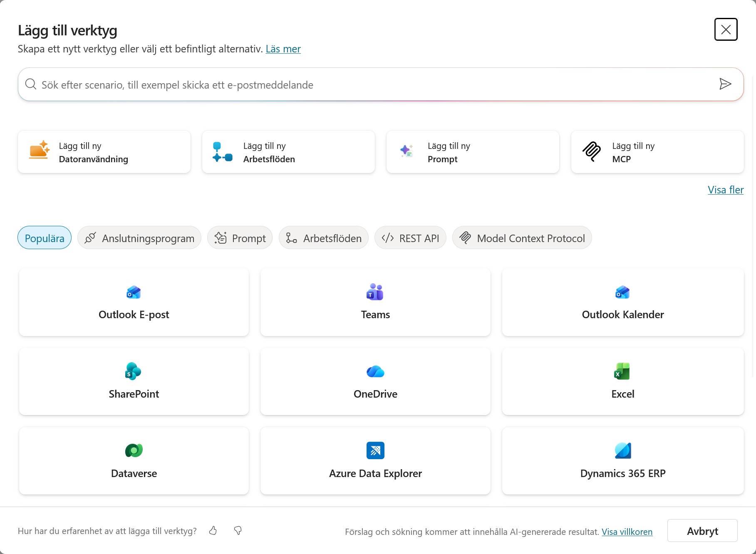Switch to Arbetsflöden filter tab
The width and height of the screenshot is (756, 554).
[x=324, y=238]
